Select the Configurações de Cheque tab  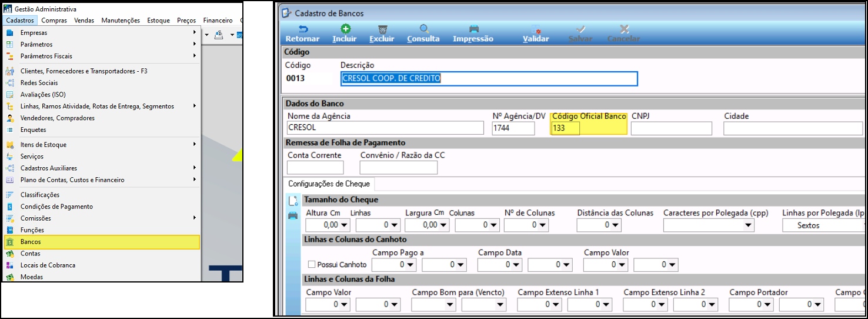[x=329, y=184]
